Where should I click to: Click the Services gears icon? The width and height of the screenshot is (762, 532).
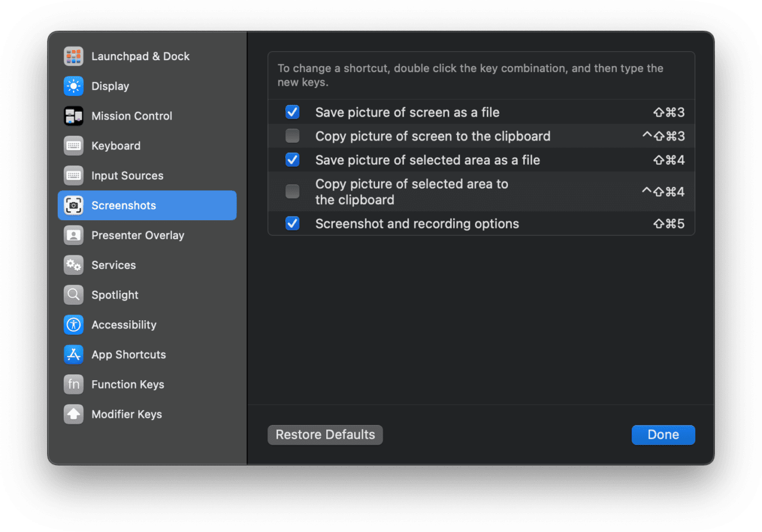point(73,265)
